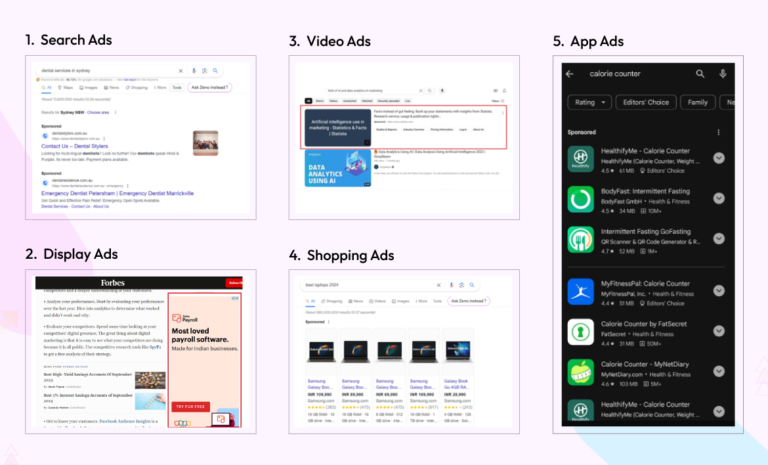Click the Galaxy Book Go 4GB product listing
The image size is (768, 465).
(x=458, y=376)
